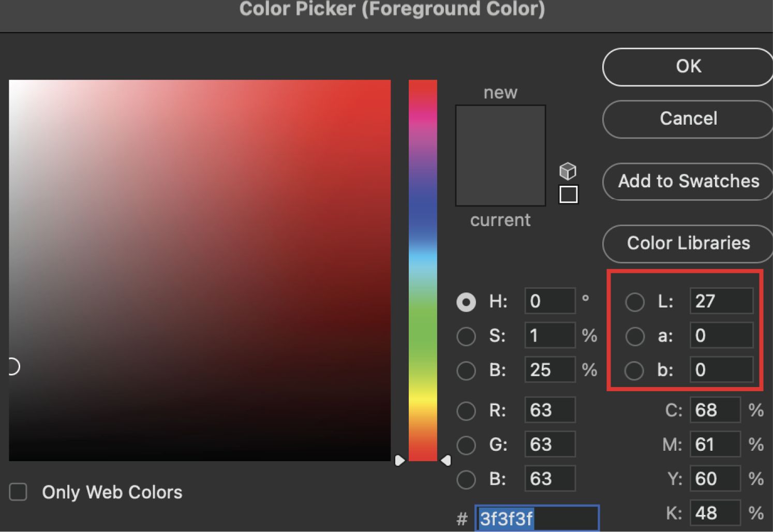Click the M magenta percentage field
773x532 pixels.
pyautogui.click(x=715, y=444)
